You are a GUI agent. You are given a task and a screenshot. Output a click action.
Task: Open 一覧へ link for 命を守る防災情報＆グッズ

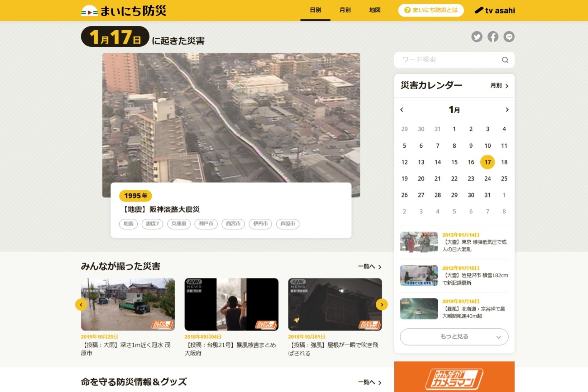(x=370, y=382)
